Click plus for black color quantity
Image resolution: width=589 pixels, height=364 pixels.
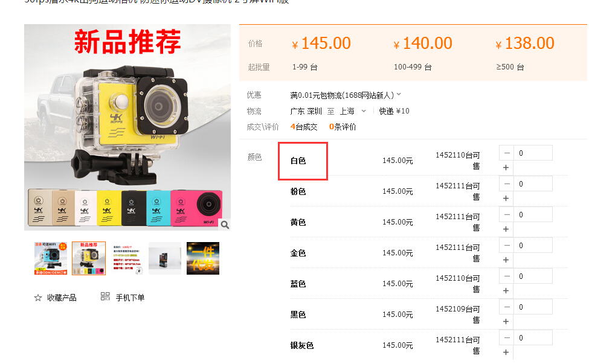(506, 322)
